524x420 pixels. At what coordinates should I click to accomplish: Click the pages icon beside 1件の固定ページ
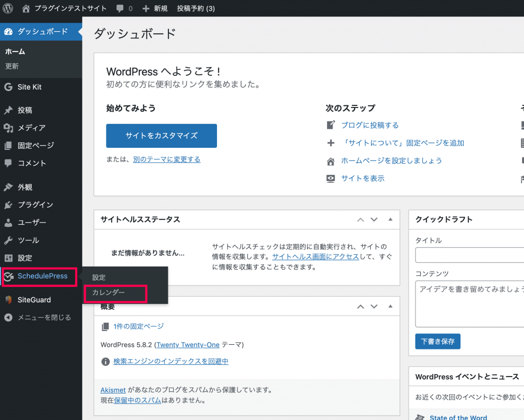pyautogui.click(x=105, y=326)
